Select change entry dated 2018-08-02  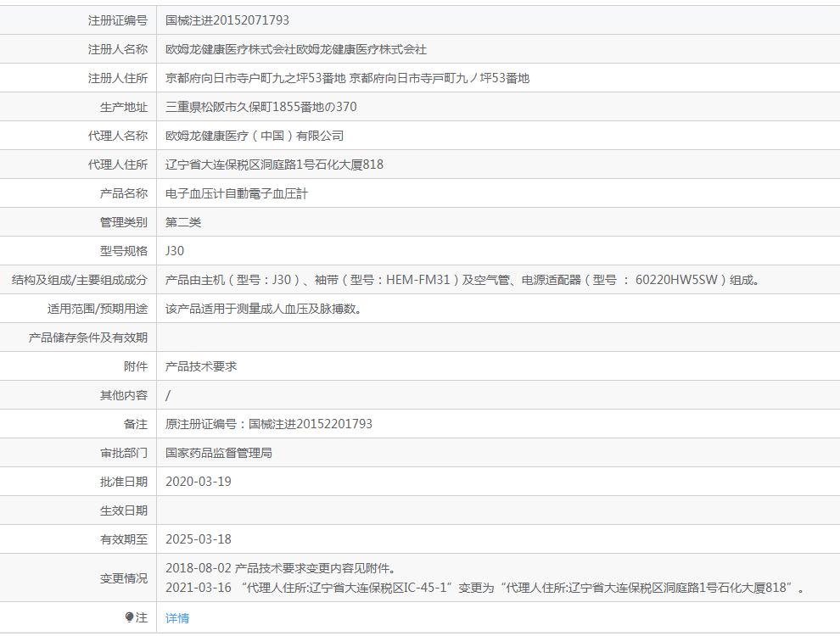[282, 568]
